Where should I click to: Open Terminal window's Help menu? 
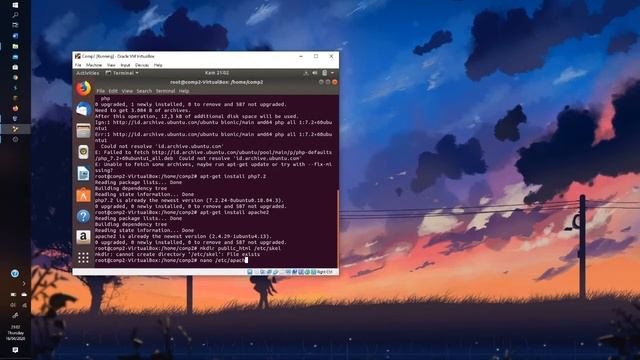pos(184,91)
